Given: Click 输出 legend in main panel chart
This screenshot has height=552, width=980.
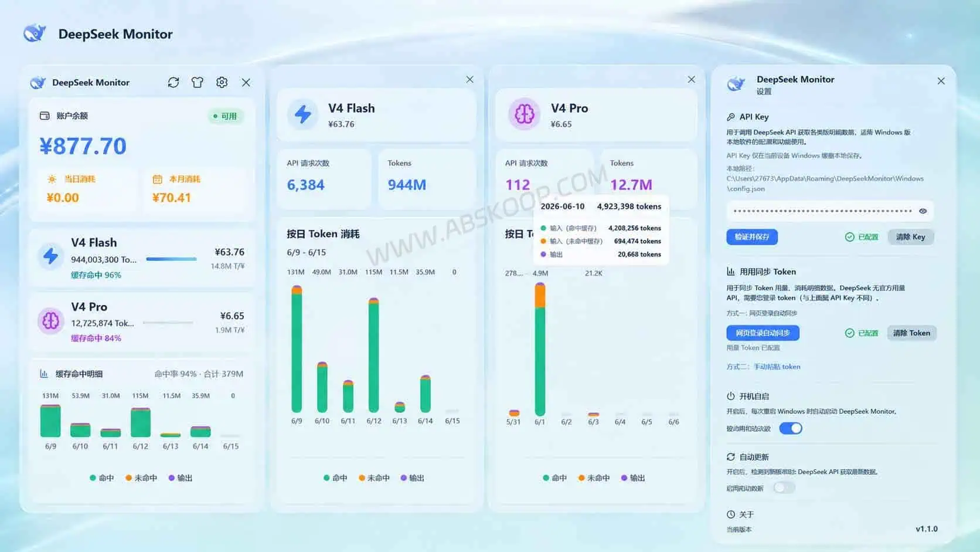Looking at the screenshot, I should pyautogui.click(x=181, y=478).
